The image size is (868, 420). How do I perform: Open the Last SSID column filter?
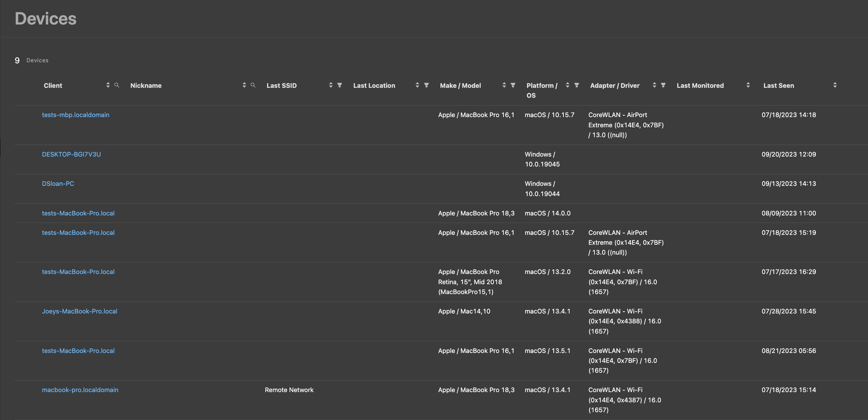click(x=340, y=85)
